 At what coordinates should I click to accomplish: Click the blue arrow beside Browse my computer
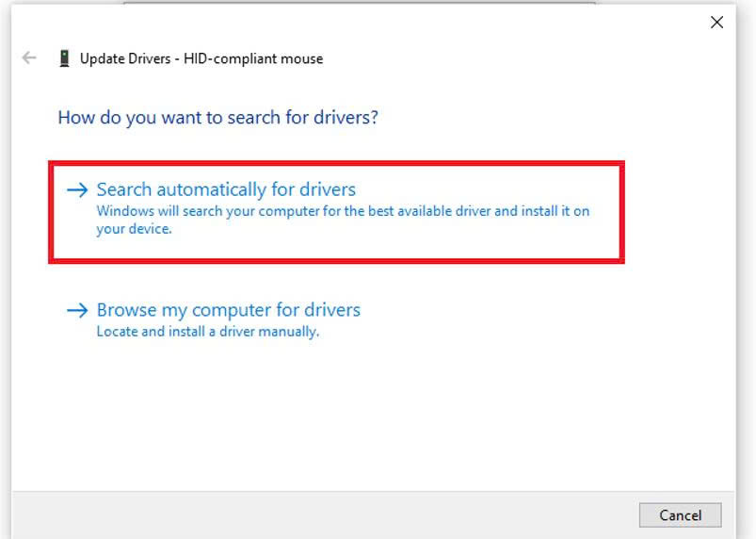click(77, 310)
